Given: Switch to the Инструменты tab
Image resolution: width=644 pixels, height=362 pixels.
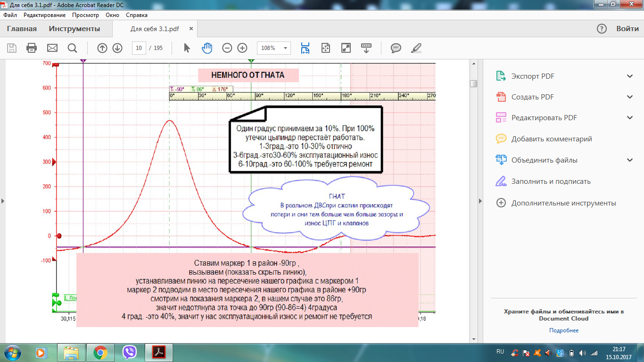Looking at the screenshot, I should point(74,29).
